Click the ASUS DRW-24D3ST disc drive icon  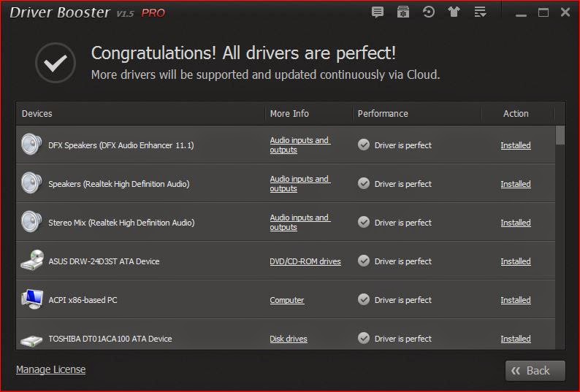(31, 261)
